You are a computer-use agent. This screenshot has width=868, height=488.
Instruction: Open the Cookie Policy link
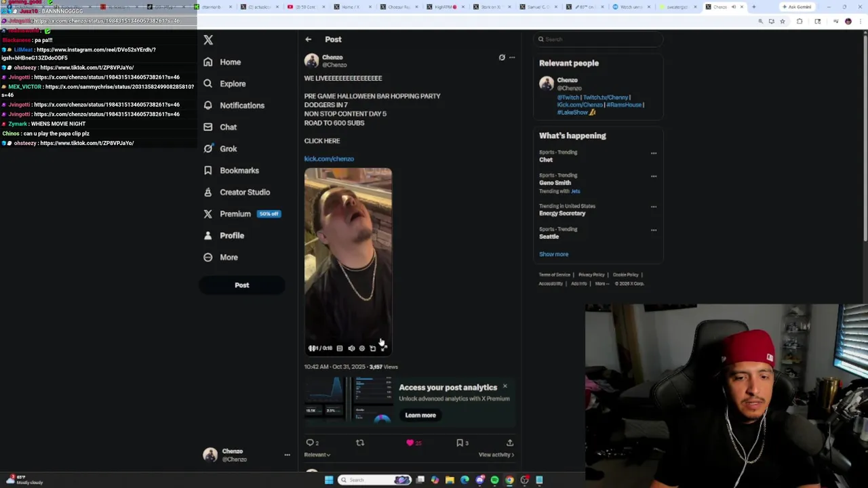(625, 274)
